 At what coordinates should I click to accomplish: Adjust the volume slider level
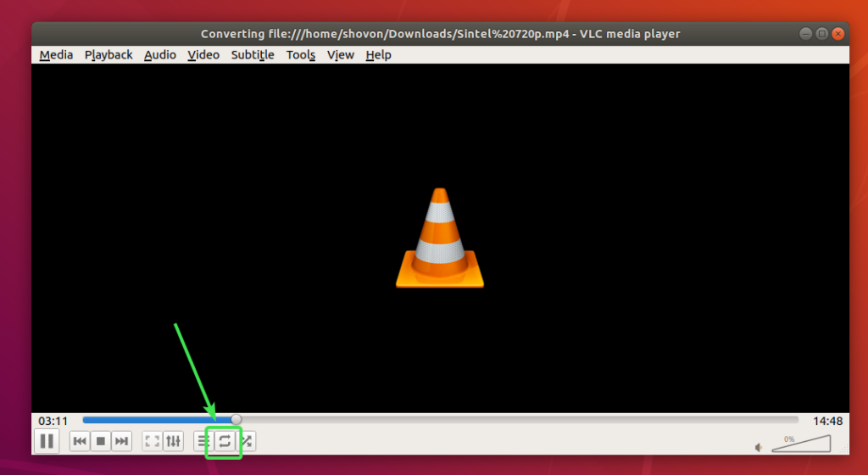(x=801, y=444)
